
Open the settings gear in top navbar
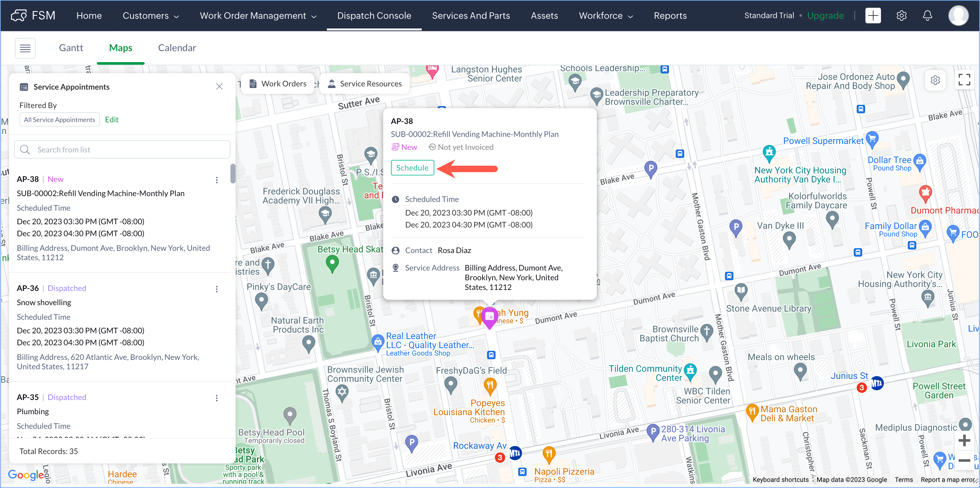point(901,16)
